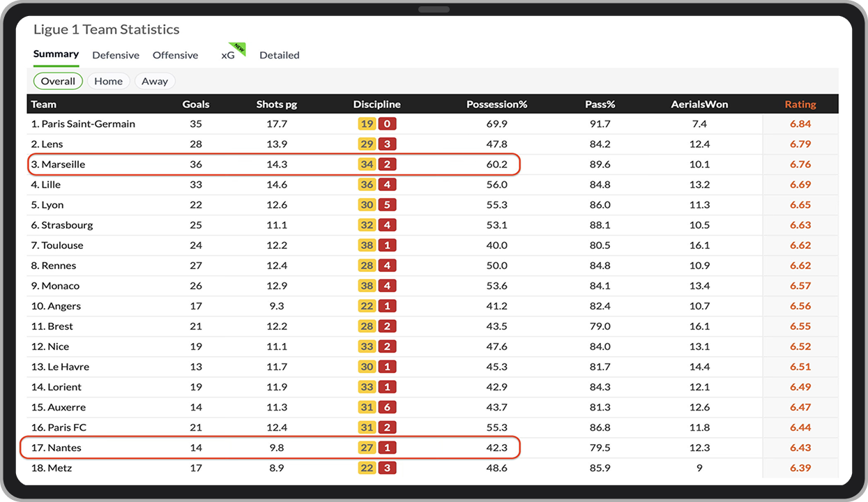Click Auxerre's red card badge showing 6
This screenshot has height=502, width=868.
click(x=387, y=407)
